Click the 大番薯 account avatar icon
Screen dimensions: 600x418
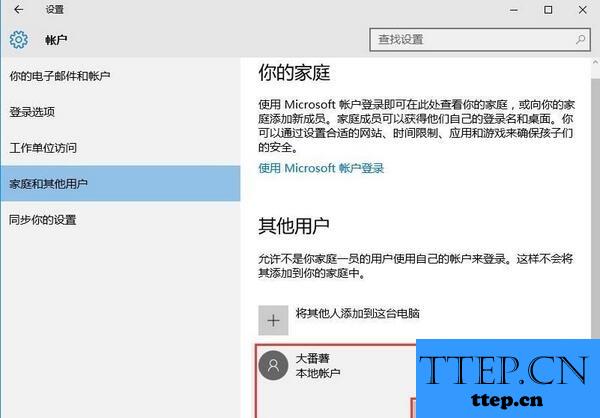pos(273,365)
